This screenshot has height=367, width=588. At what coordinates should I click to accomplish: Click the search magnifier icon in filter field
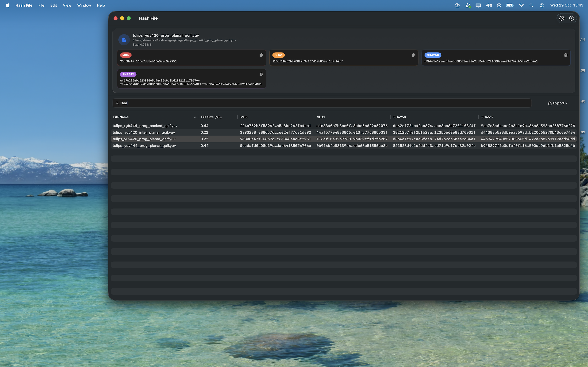(117, 103)
